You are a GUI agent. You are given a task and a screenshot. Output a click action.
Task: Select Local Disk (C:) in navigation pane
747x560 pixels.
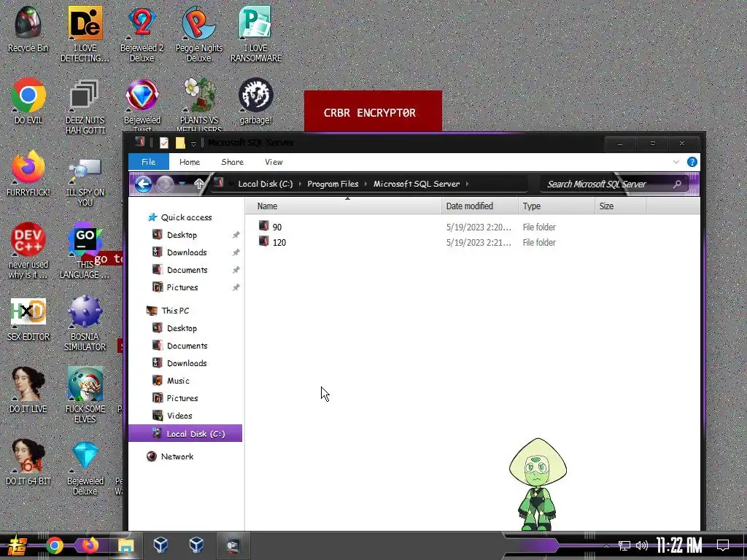point(185,433)
